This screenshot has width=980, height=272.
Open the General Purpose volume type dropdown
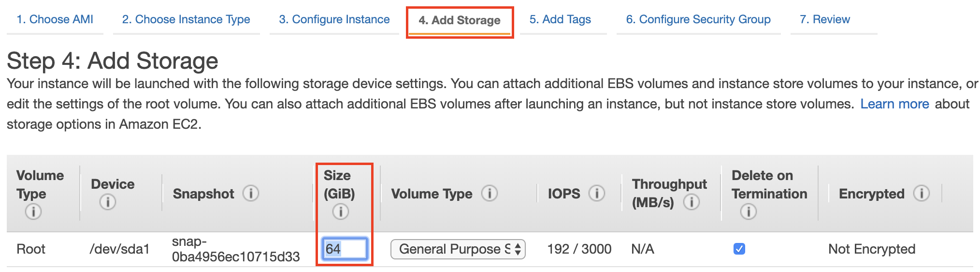[458, 249]
